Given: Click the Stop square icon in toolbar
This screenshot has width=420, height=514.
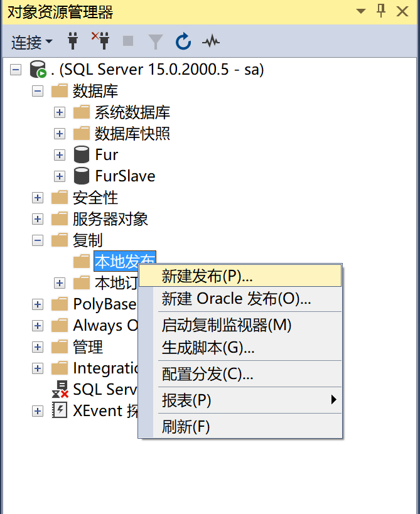Looking at the screenshot, I should pyautogui.click(x=128, y=41).
